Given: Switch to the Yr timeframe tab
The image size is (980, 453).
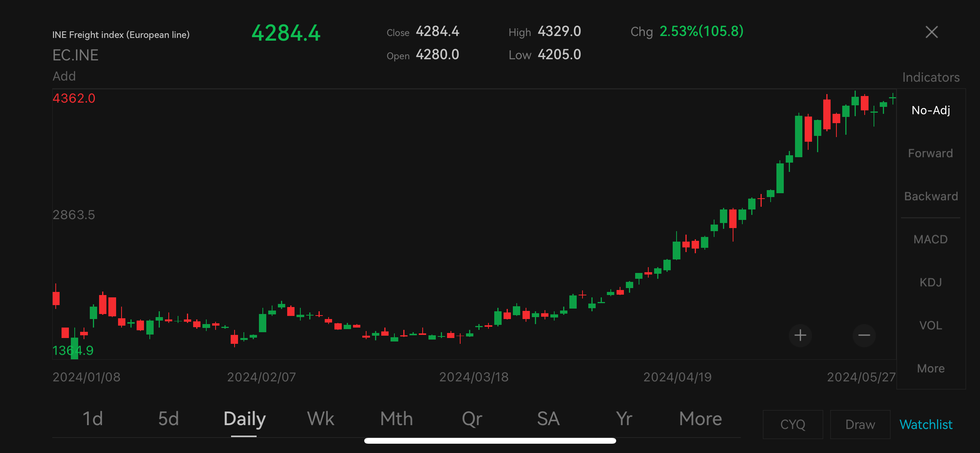Looking at the screenshot, I should (624, 419).
